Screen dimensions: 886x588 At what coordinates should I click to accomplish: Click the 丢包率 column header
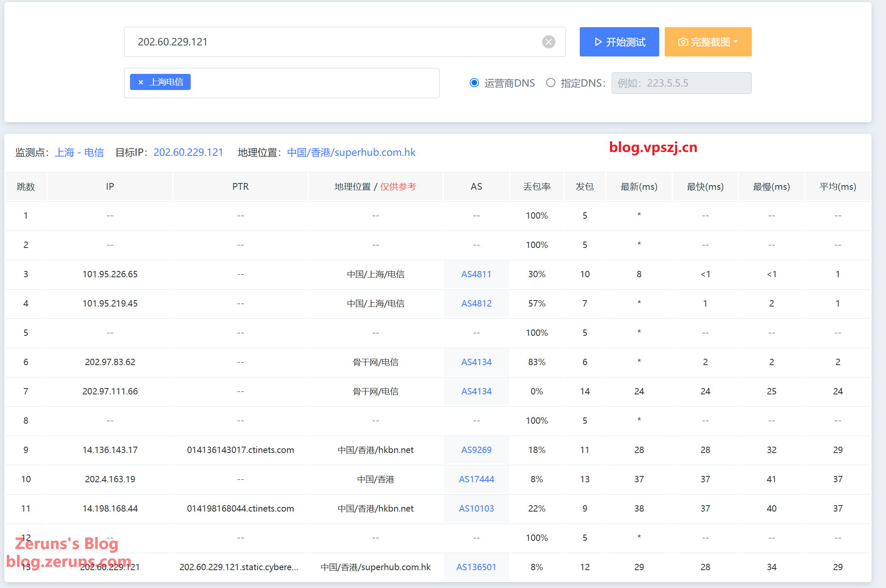click(x=536, y=187)
